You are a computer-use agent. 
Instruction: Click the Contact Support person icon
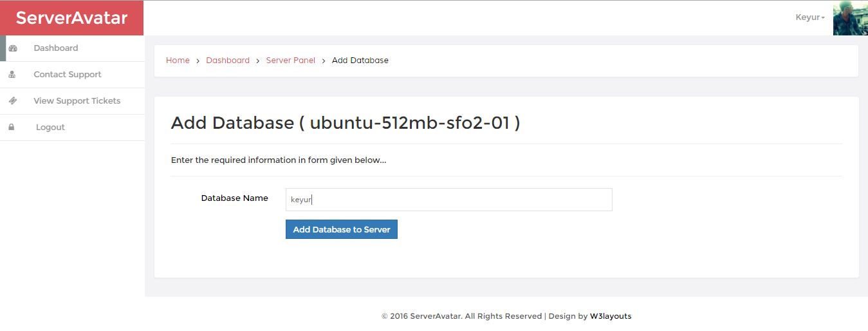pos(12,75)
